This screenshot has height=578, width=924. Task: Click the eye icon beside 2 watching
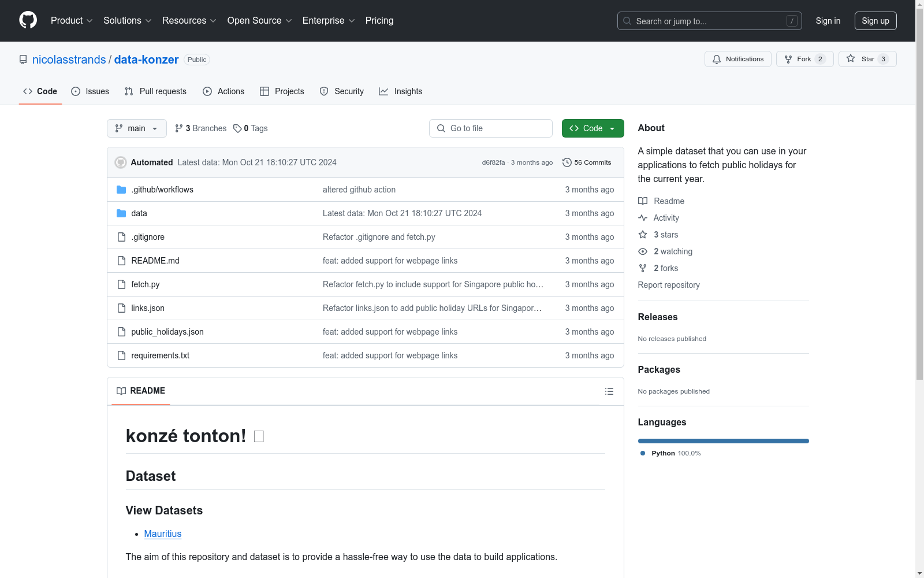click(x=643, y=251)
